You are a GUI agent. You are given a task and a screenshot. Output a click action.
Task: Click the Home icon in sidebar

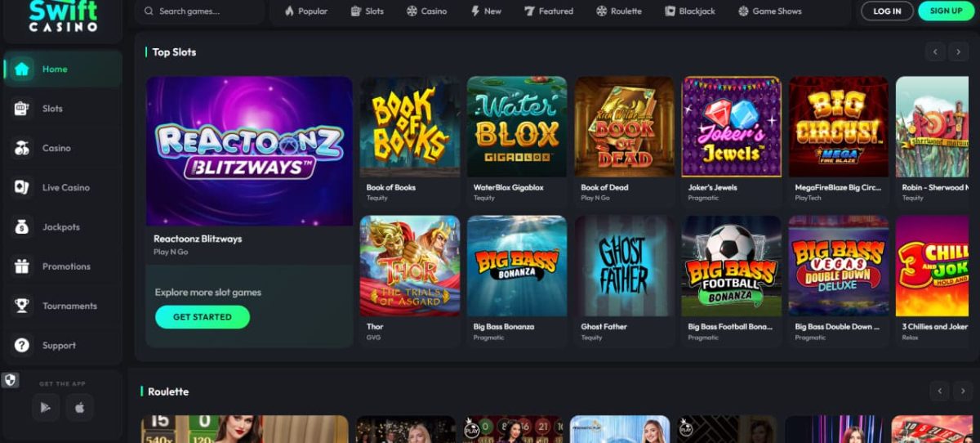22,69
